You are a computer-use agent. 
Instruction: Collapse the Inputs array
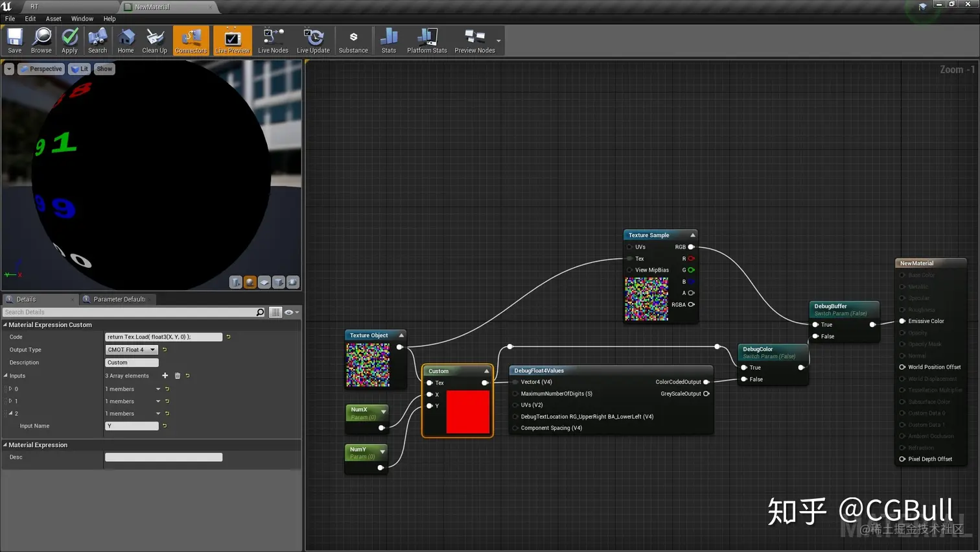(x=6, y=376)
